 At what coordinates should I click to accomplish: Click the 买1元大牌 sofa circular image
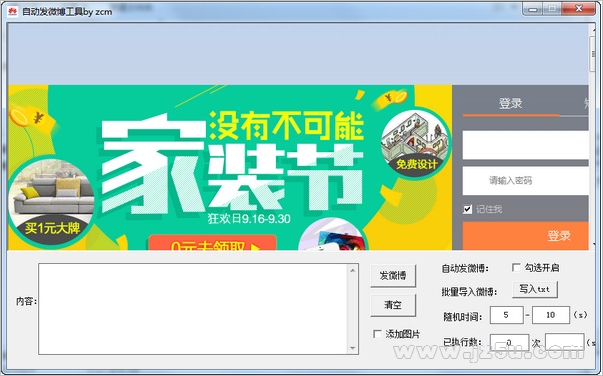[x=51, y=201]
